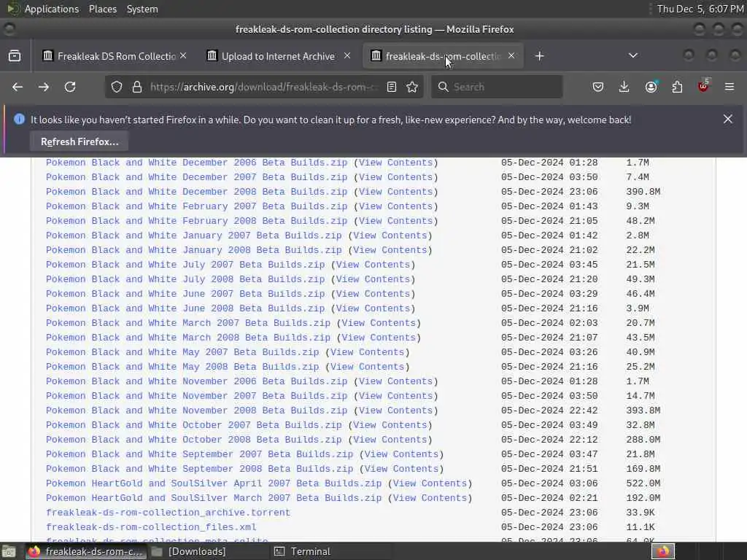Open the Downloads folder taskbar entry
The image size is (747, 560).
189,551
